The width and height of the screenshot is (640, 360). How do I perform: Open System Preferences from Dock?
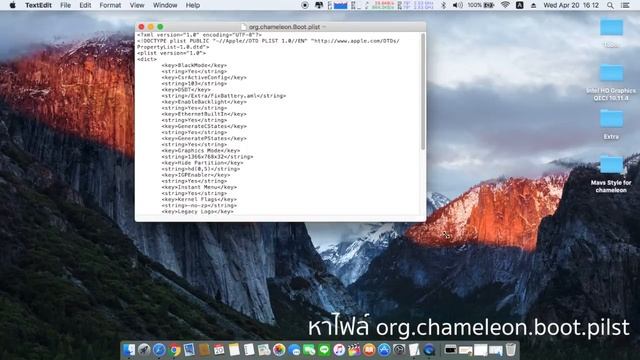(399, 350)
